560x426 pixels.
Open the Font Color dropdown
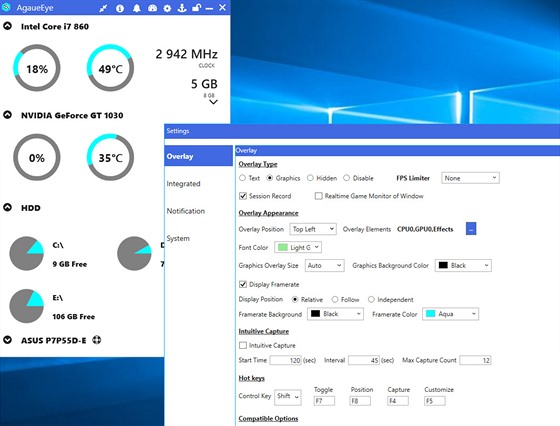pyautogui.click(x=298, y=247)
